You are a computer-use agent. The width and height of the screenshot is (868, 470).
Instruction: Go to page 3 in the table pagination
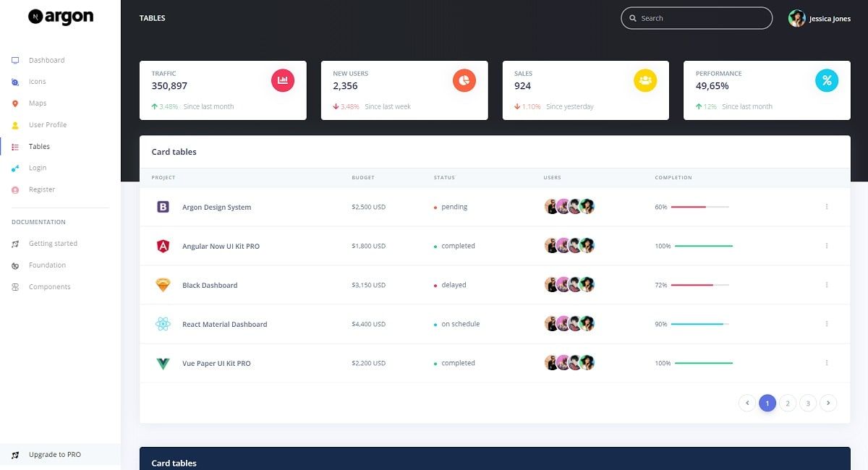pos(807,403)
